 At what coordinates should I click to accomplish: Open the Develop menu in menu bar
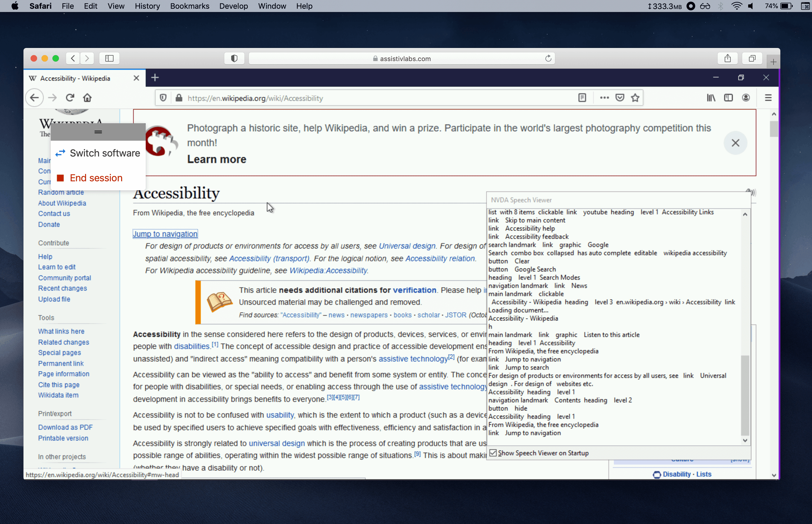pyautogui.click(x=234, y=6)
